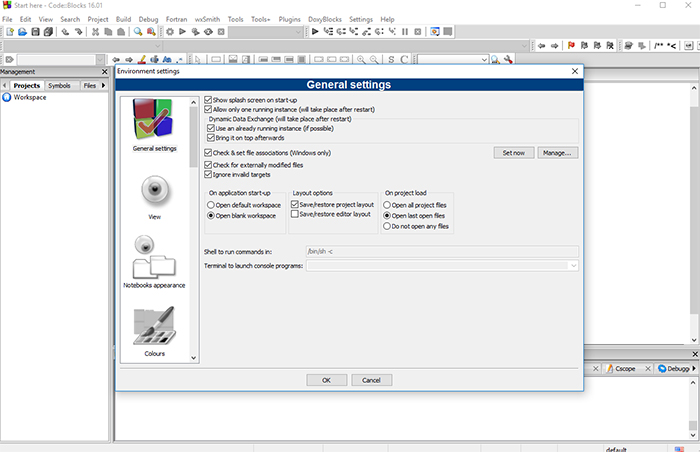Viewport: 700px width, 452px height.
Task: Uncheck Show splash screen on start-up
Action: 208,100
